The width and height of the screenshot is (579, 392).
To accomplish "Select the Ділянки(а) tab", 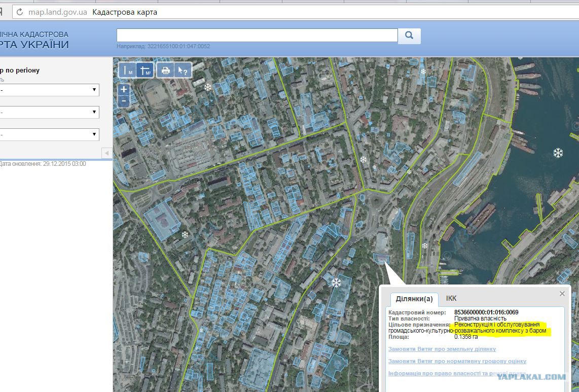I will point(414,299).
